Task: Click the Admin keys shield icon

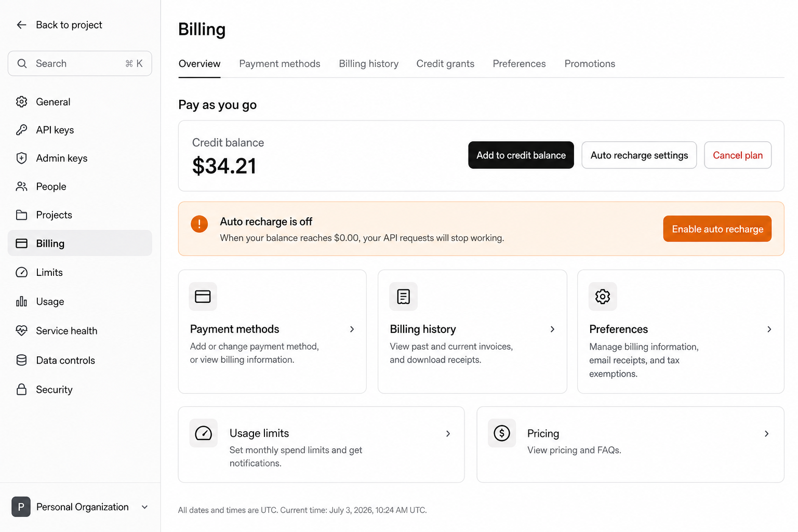Action: pyautogui.click(x=21, y=158)
